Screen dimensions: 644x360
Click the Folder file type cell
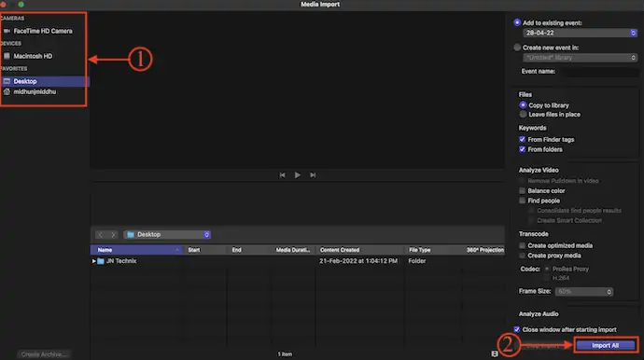[417, 261]
